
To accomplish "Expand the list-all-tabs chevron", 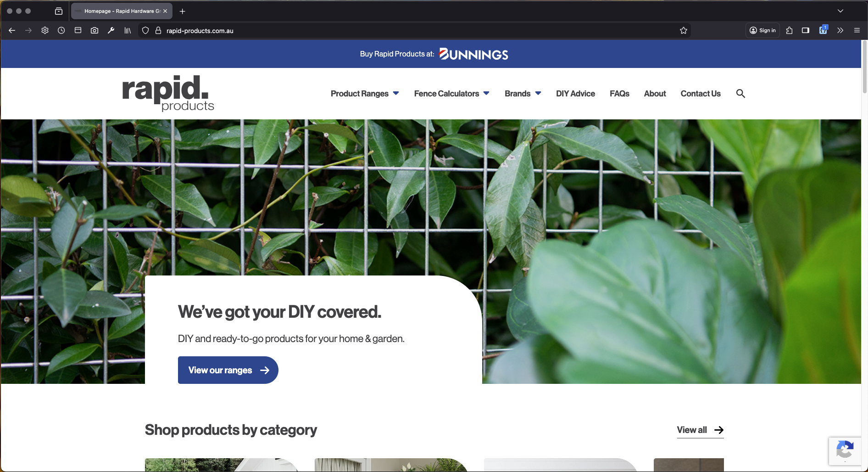I will coord(840,11).
